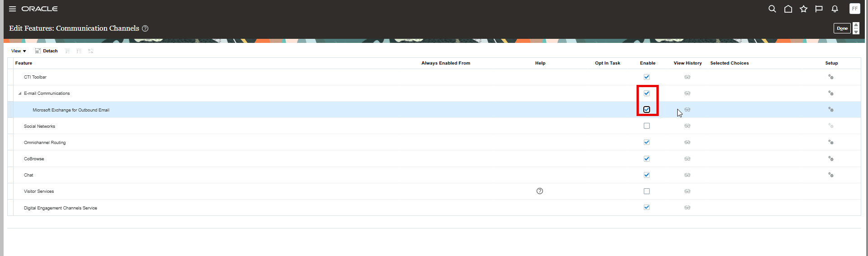Open the Watchlist flag icon

tap(819, 9)
